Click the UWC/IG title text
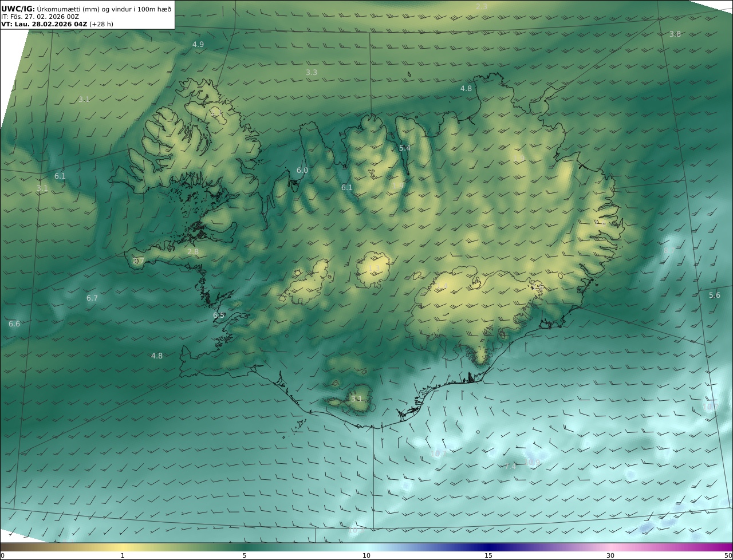This screenshot has width=733, height=560. coord(18,9)
